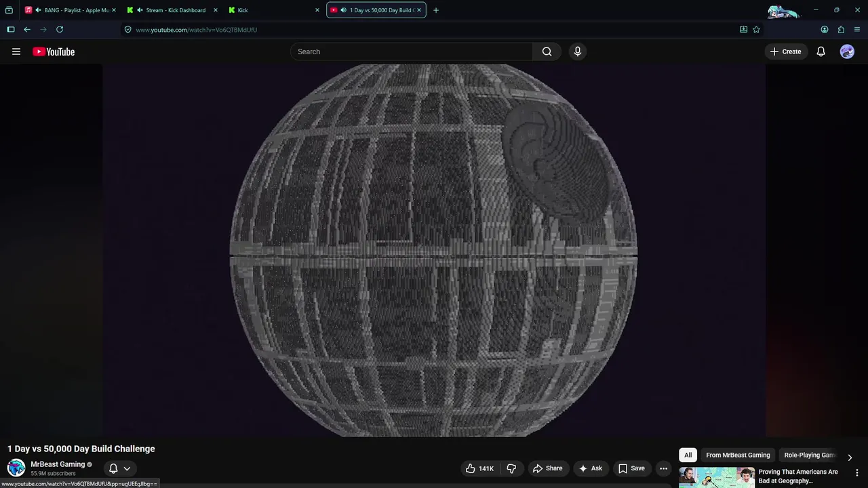Go back to the previous page
The height and width of the screenshot is (488, 868).
27,29
